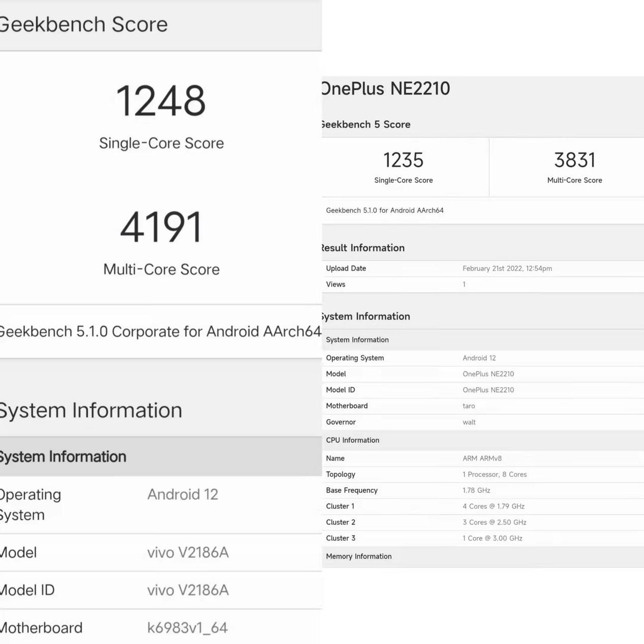This screenshot has width=644, height=644.
Task: Click the 'Memory Information' section header
Action: [x=359, y=557]
